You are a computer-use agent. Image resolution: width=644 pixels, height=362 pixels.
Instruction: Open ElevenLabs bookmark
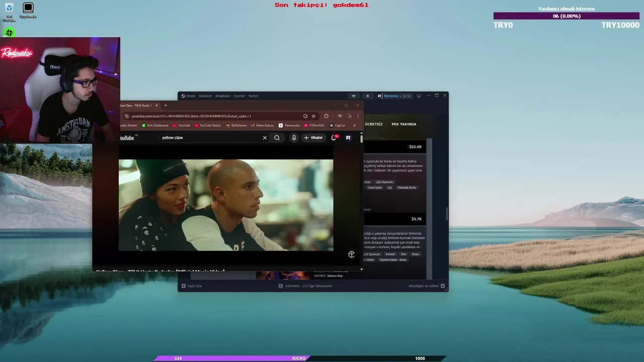click(x=289, y=126)
